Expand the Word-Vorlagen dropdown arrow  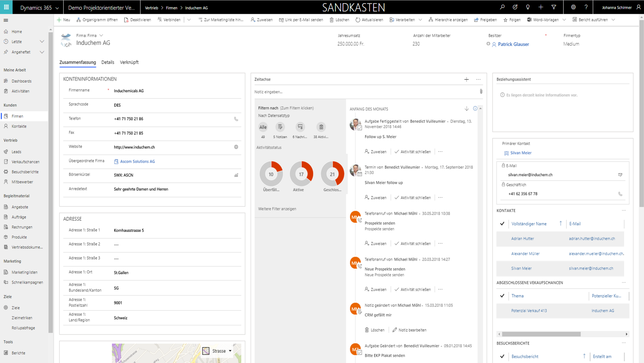564,20
